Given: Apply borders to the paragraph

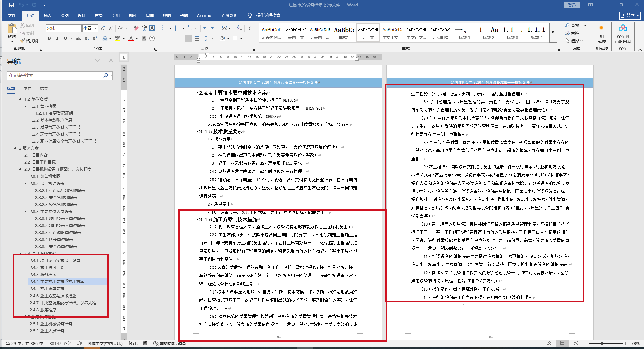Looking at the screenshot, I should pos(235,38).
